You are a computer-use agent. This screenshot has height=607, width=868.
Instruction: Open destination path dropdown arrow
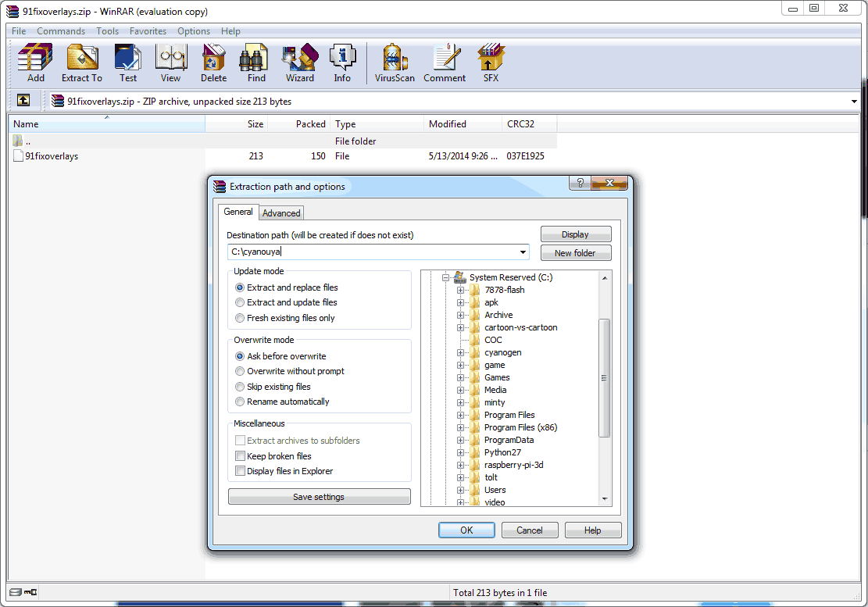coord(523,252)
